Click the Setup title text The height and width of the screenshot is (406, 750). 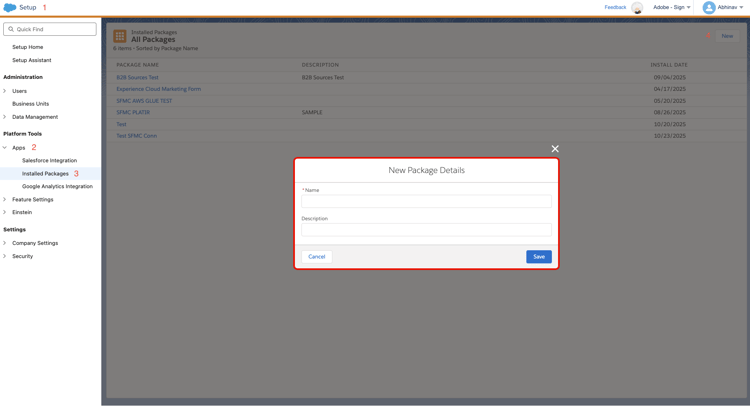click(28, 8)
